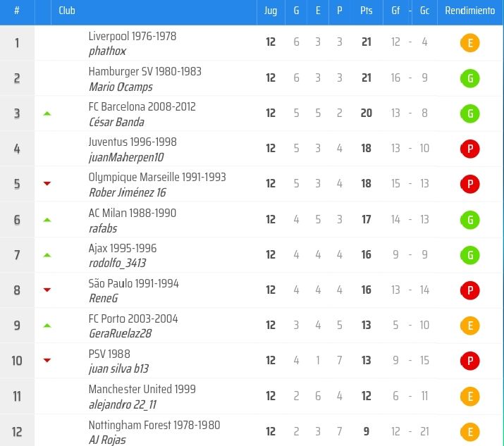The width and height of the screenshot is (504, 446).
Task: Click FC Porto's orange E performance badge
Action: [469, 326]
